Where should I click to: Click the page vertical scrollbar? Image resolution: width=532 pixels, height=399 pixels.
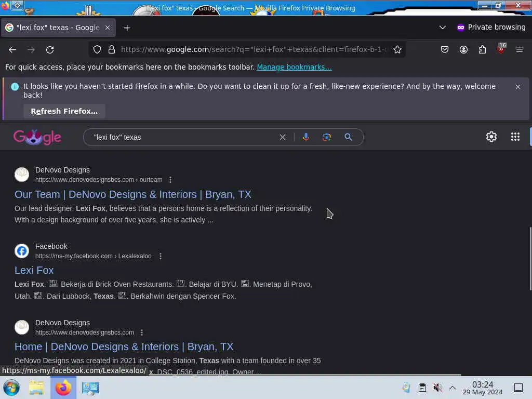(530, 259)
